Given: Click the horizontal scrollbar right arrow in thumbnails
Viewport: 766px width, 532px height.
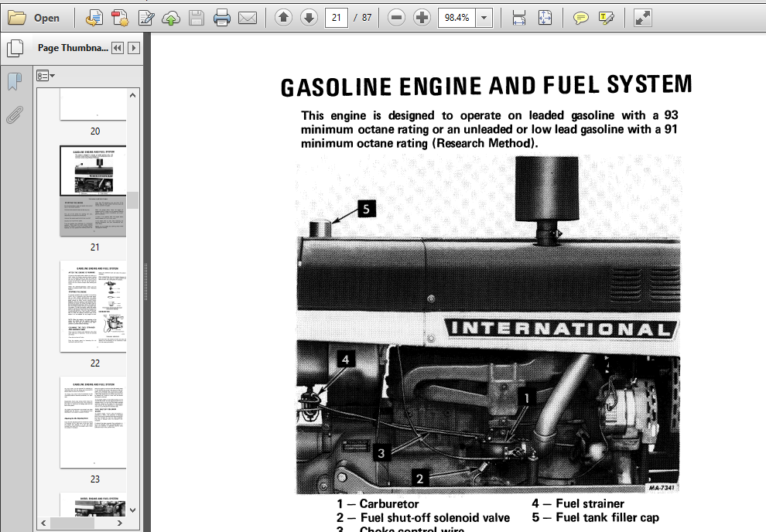Looking at the screenshot, I should 120,523.
